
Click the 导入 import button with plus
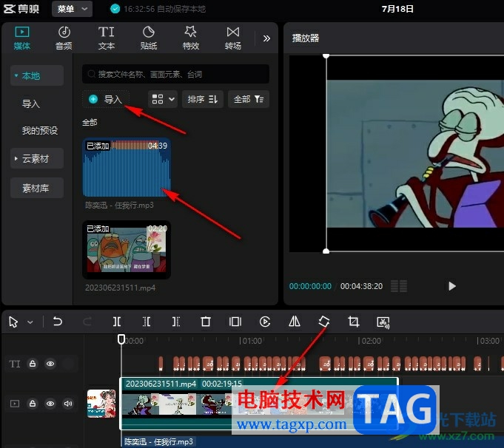point(106,99)
